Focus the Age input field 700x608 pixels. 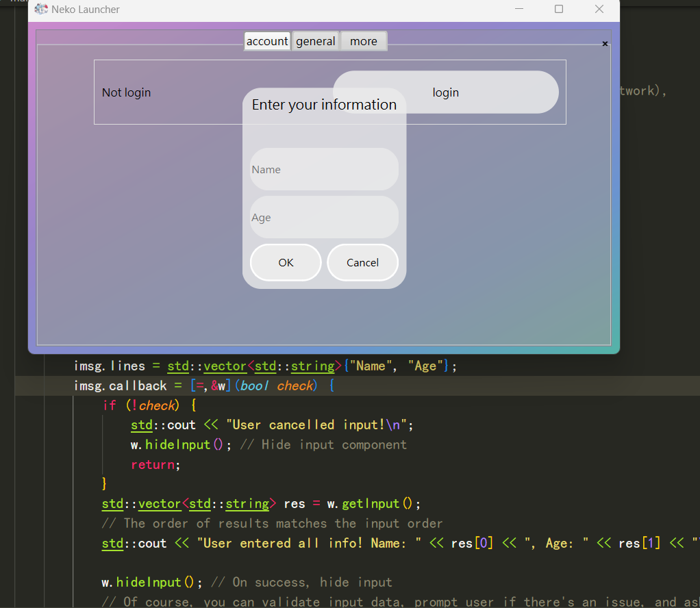click(x=324, y=217)
